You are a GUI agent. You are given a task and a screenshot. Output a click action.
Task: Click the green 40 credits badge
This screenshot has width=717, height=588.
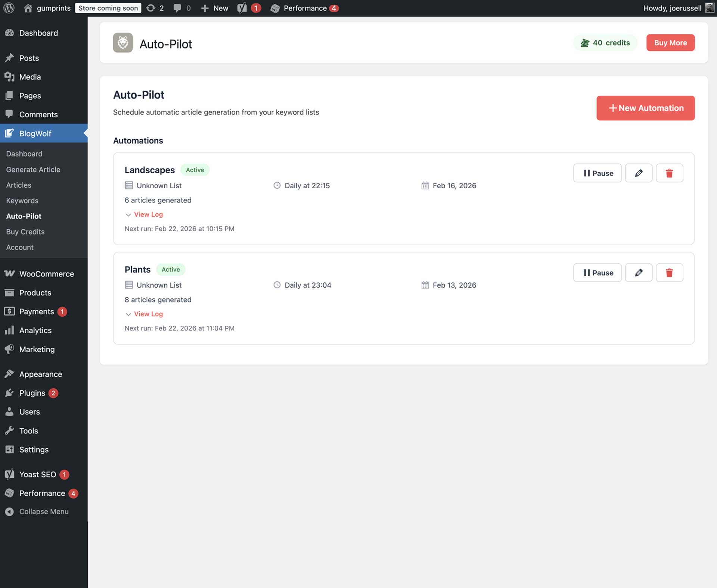point(605,43)
